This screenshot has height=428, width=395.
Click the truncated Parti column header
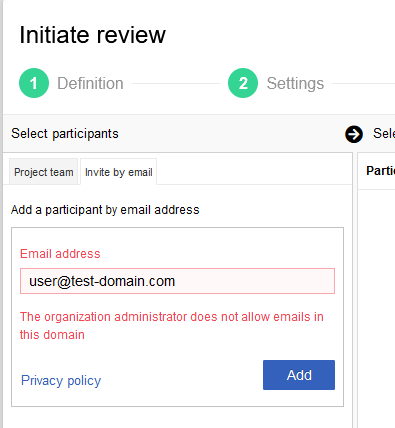(x=381, y=171)
